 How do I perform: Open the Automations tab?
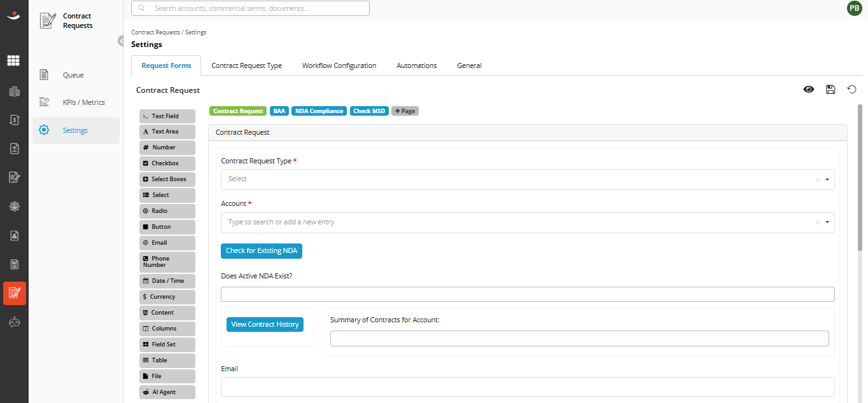[x=417, y=65]
